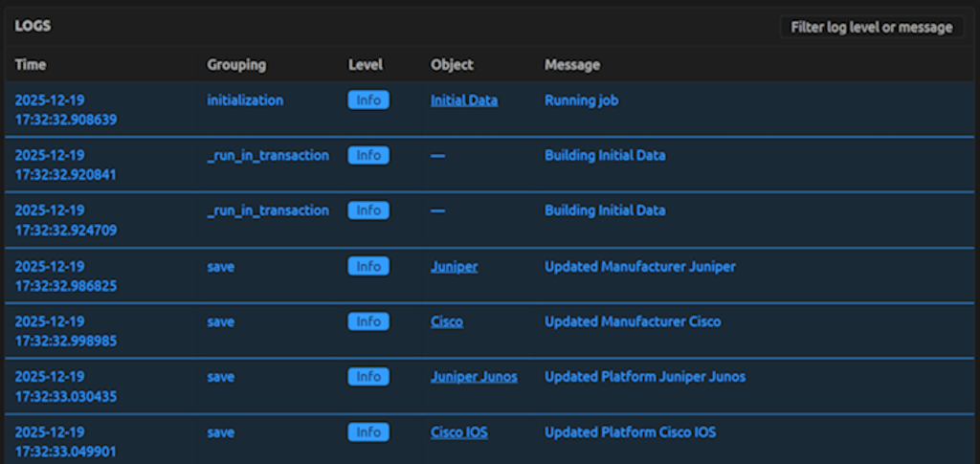
Task: Click the Info badge in Running job row
Action: tap(368, 100)
